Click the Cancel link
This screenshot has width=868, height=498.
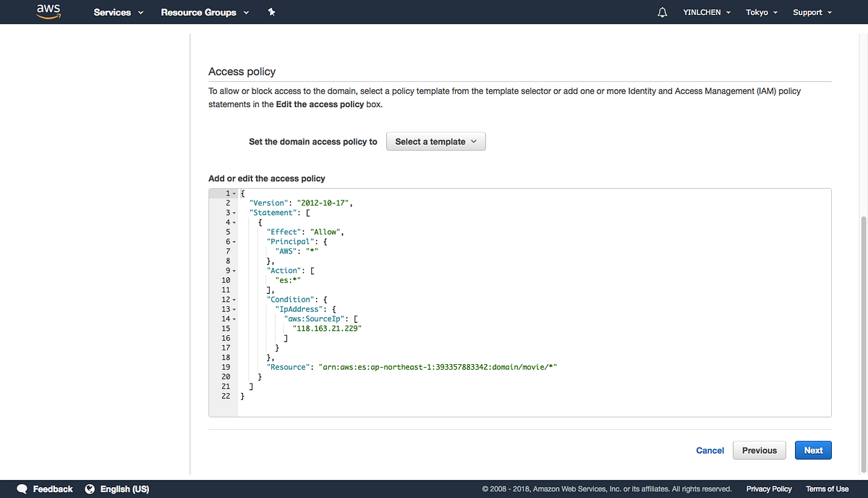pyautogui.click(x=710, y=450)
